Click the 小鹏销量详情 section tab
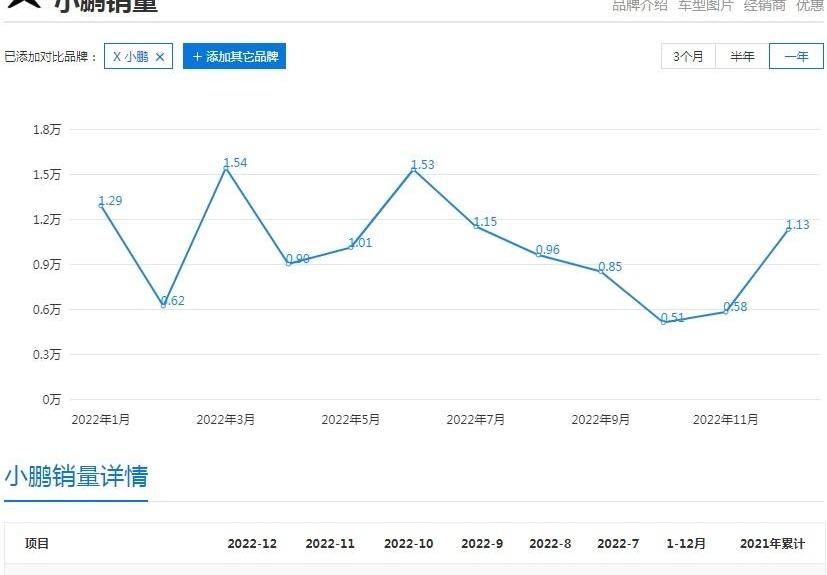The width and height of the screenshot is (827, 575). (x=76, y=476)
